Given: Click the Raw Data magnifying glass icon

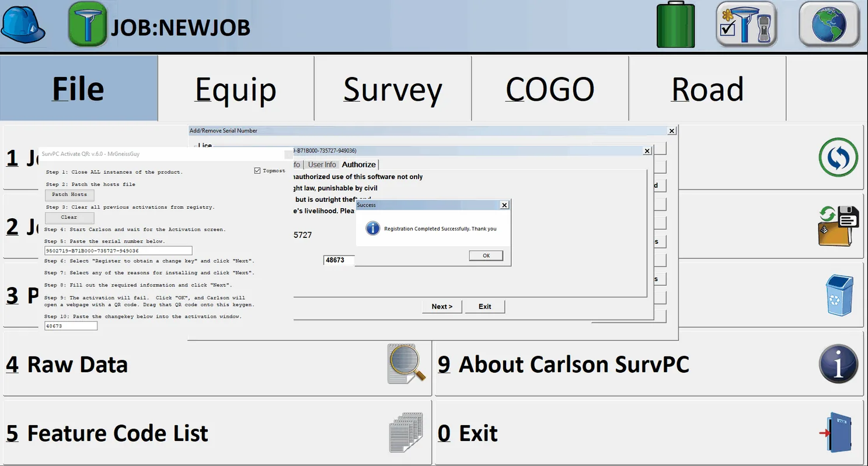Looking at the screenshot, I should (407, 363).
